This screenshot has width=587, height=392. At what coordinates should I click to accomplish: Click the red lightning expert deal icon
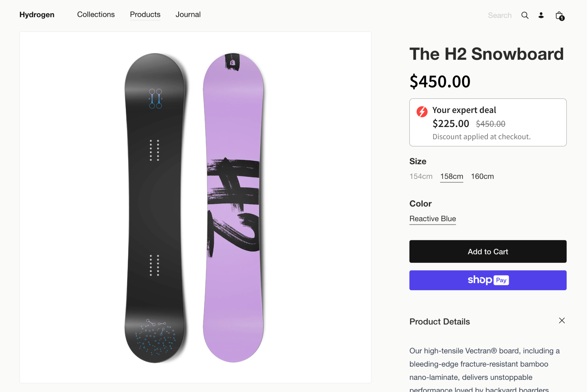(x=422, y=112)
